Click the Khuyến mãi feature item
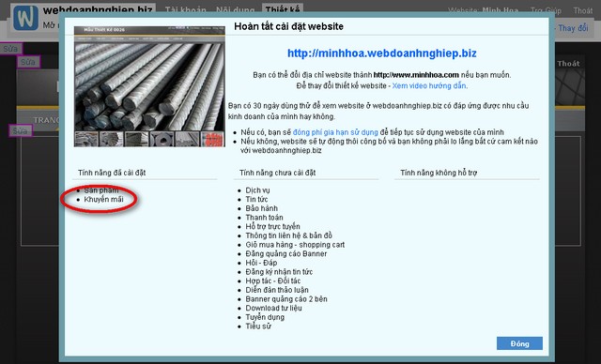The width and height of the screenshot is (601, 364). pos(103,200)
